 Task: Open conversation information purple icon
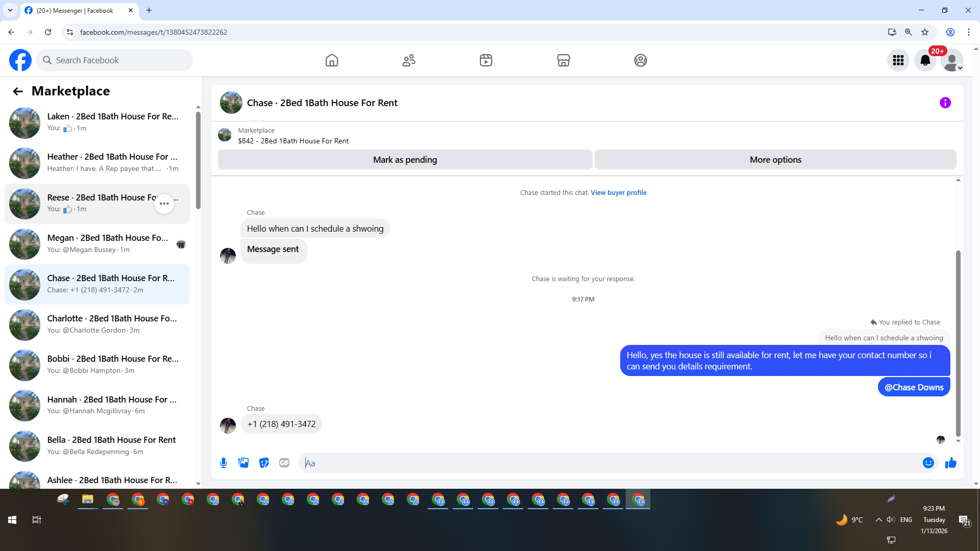945,103
